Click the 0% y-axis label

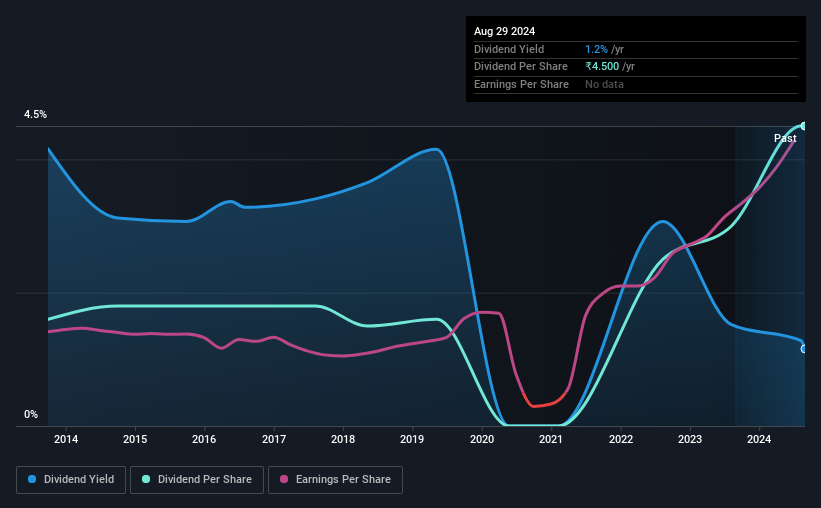31,414
